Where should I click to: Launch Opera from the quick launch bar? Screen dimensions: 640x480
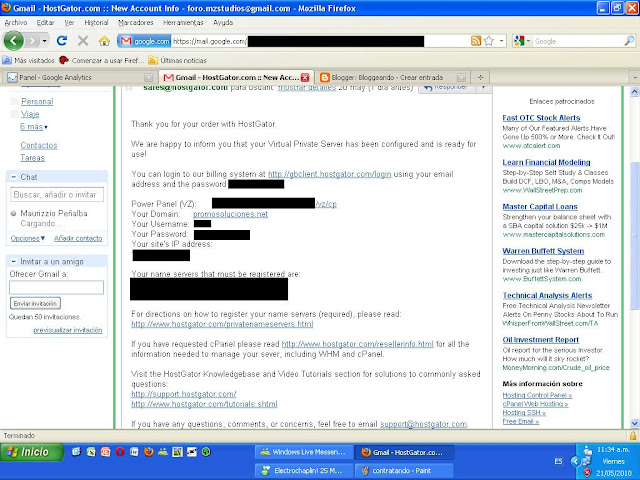[120, 451]
